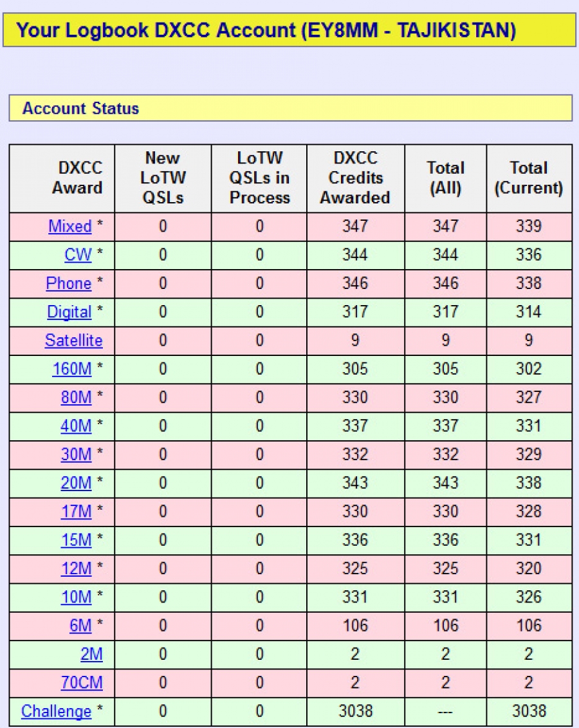Viewport: 579px width, 728px height.
Task: Open the Challenge award link
Action: 56,711
